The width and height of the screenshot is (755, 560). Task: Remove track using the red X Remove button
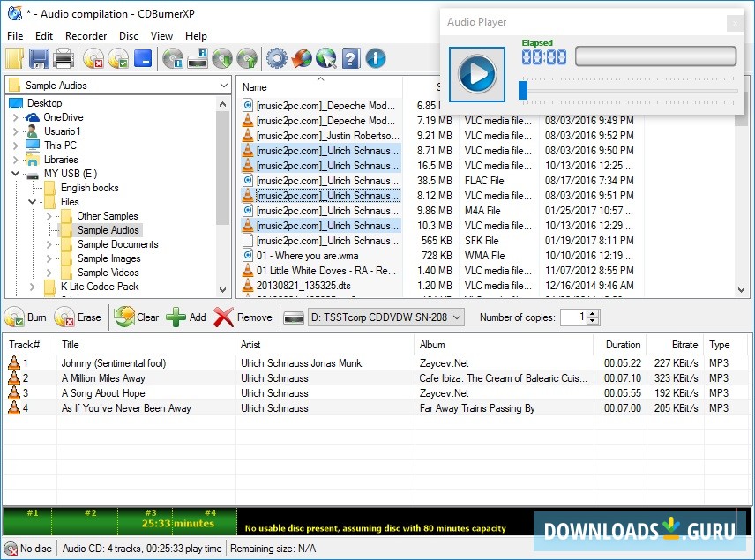[x=243, y=317]
